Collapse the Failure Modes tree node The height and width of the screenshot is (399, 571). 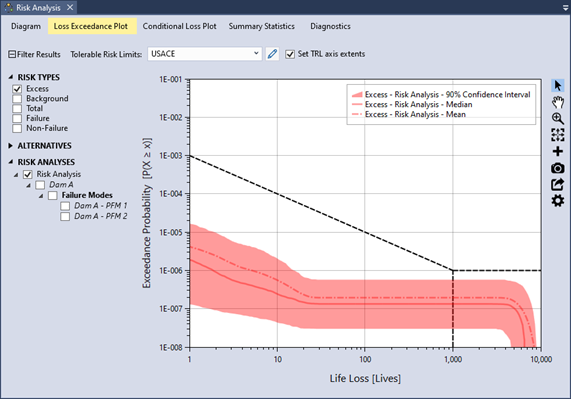tap(41, 196)
